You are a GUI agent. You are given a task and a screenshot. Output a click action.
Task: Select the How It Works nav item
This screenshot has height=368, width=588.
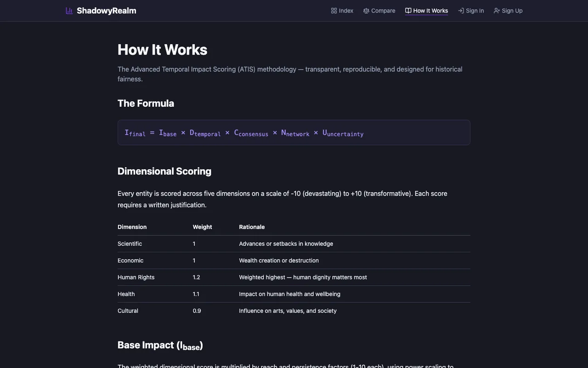pyautogui.click(x=426, y=11)
